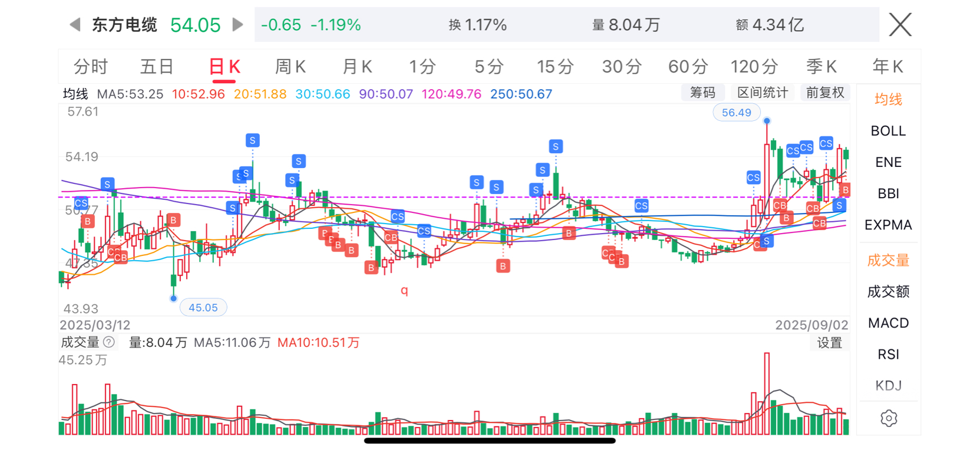Select 15分 period tab

click(x=555, y=67)
